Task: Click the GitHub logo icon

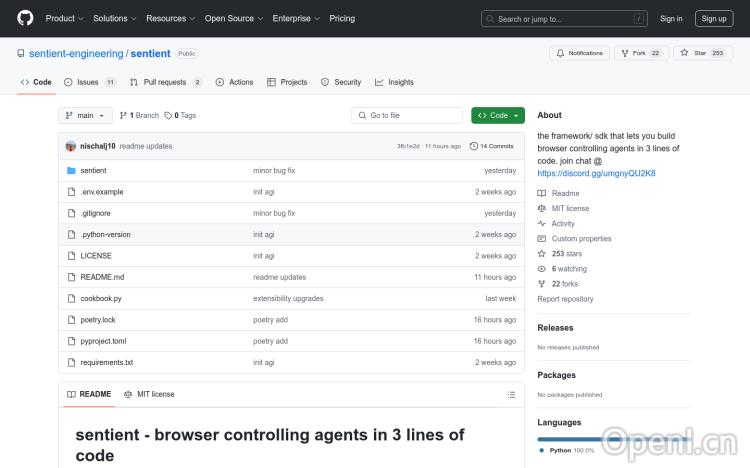Action: (x=25, y=18)
